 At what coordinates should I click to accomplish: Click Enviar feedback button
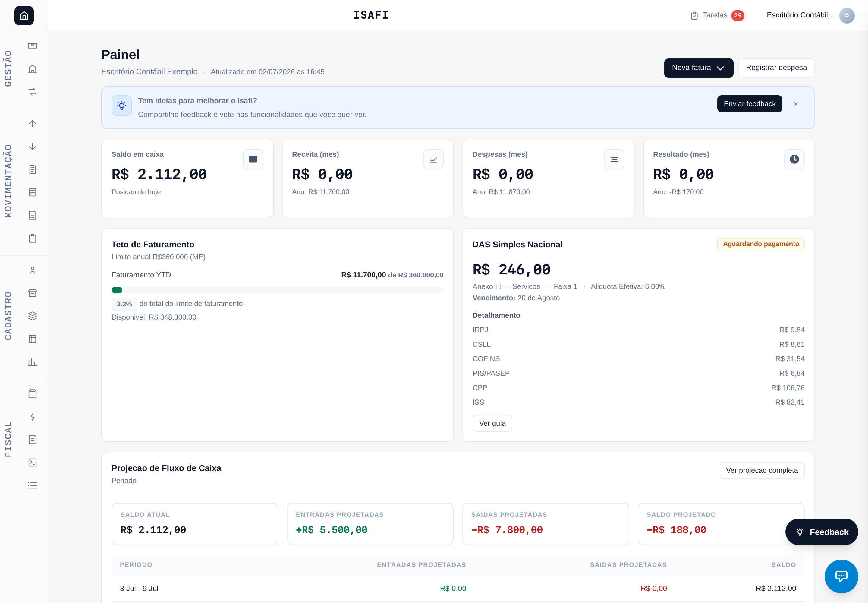749,104
